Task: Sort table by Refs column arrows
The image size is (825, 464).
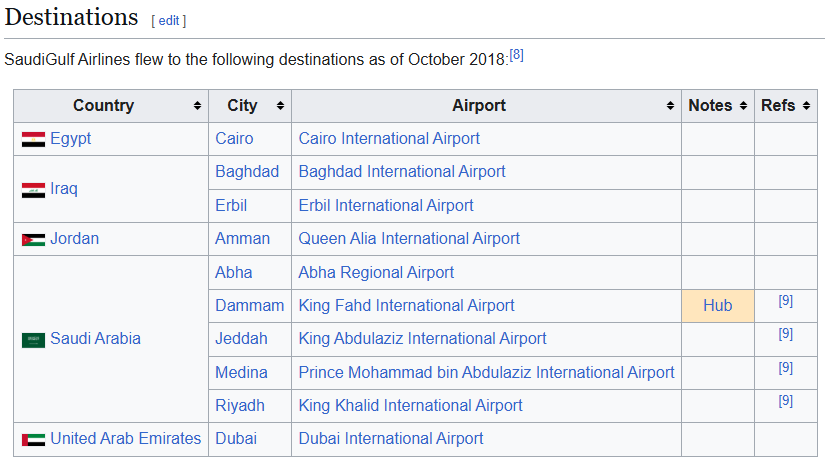Action: [806, 106]
